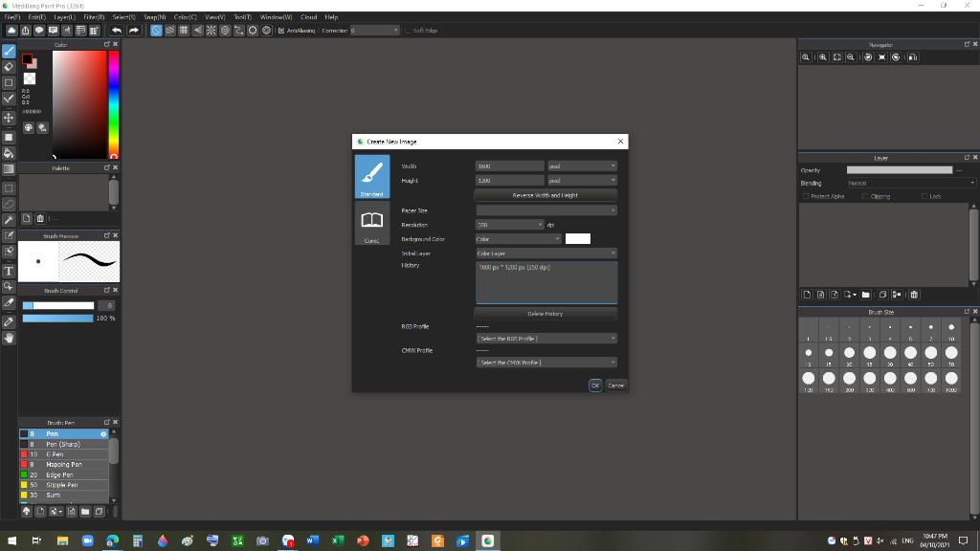Click Navigator zoom out icon

(851, 57)
